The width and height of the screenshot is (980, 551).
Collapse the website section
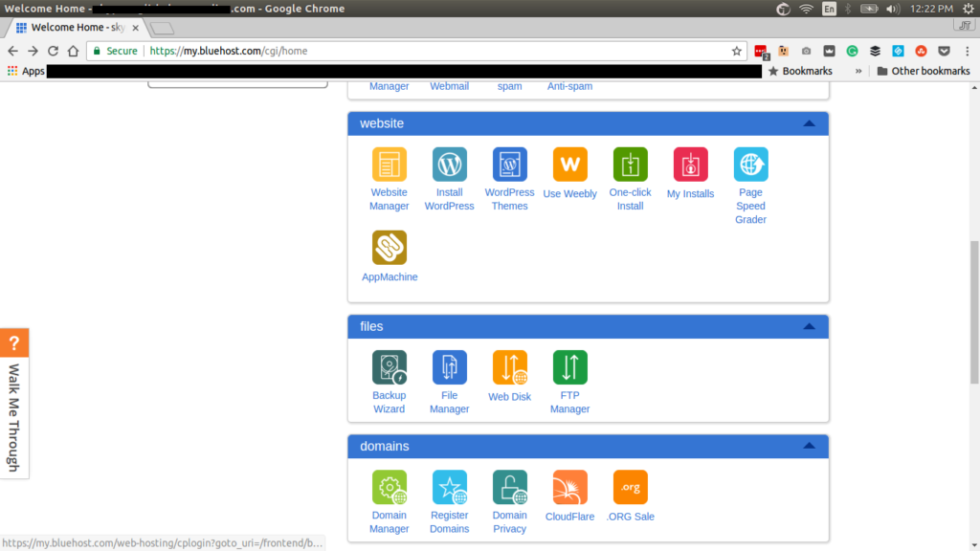809,123
